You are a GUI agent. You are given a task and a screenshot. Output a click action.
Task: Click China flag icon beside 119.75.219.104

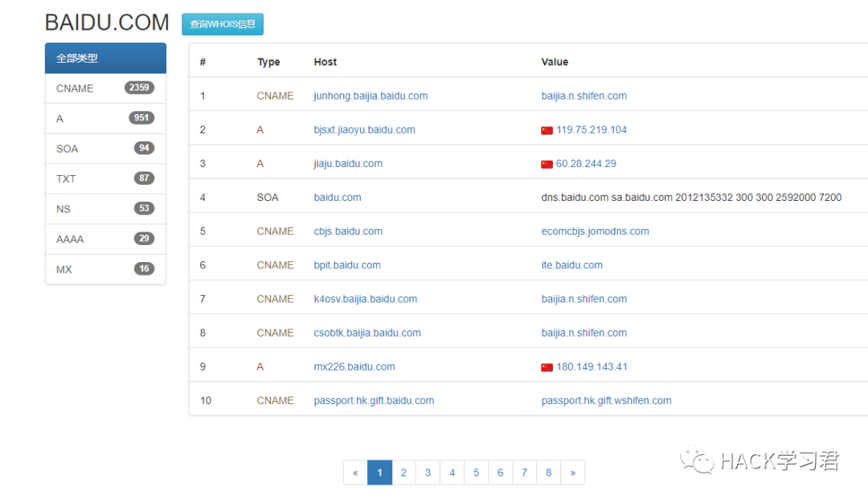pos(547,130)
